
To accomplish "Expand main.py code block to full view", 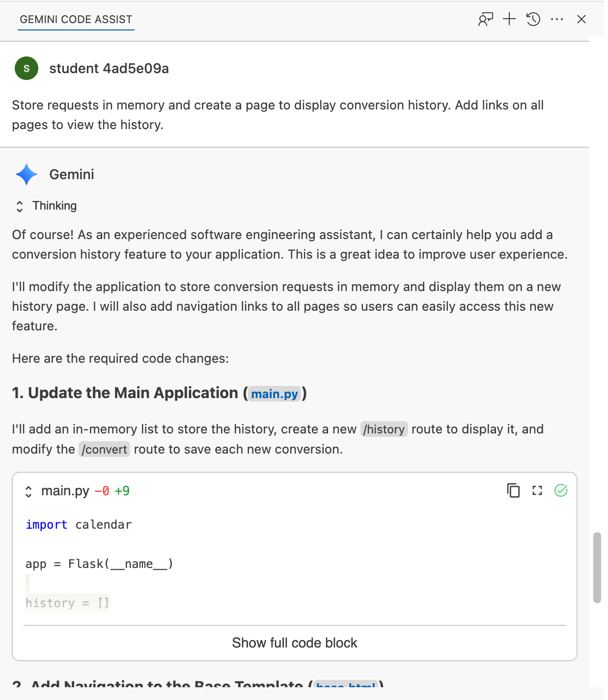I will pos(537,490).
